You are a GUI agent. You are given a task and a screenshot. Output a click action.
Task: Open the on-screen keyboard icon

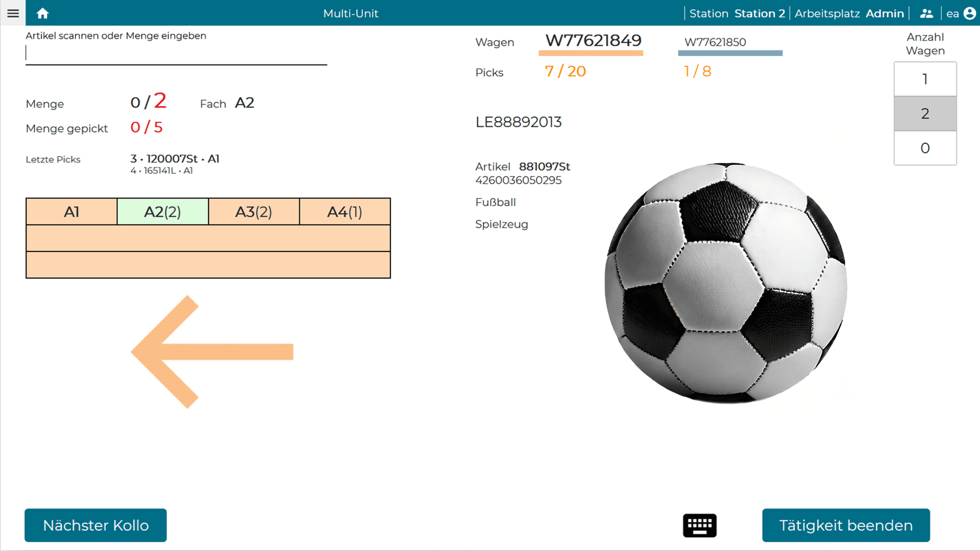(x=700, y=525)
